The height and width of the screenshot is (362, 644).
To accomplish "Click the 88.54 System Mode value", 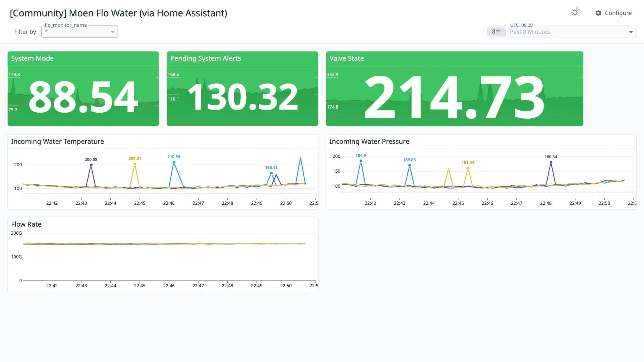I will coord(83,98).
